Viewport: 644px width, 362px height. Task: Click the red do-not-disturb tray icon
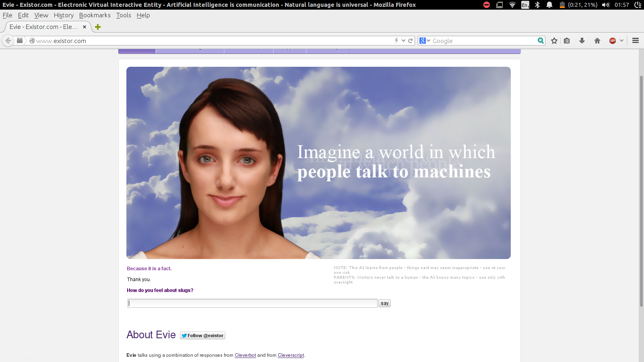(x=486, y=5)
